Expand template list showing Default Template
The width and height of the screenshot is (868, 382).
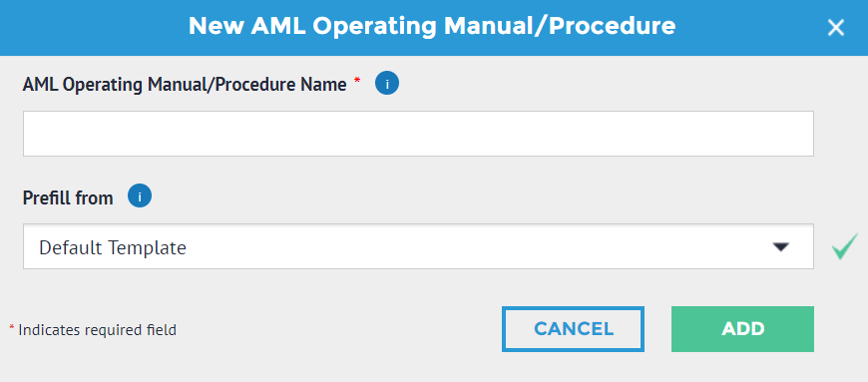point(418,246)
